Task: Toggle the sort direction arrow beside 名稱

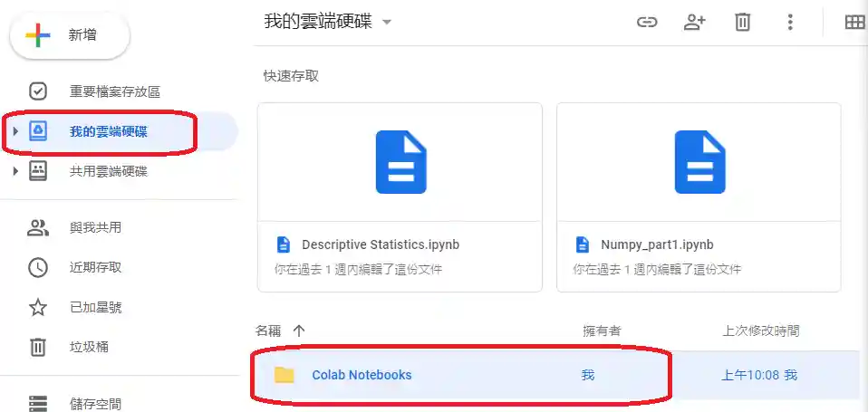Action: [x=299, y=331]
